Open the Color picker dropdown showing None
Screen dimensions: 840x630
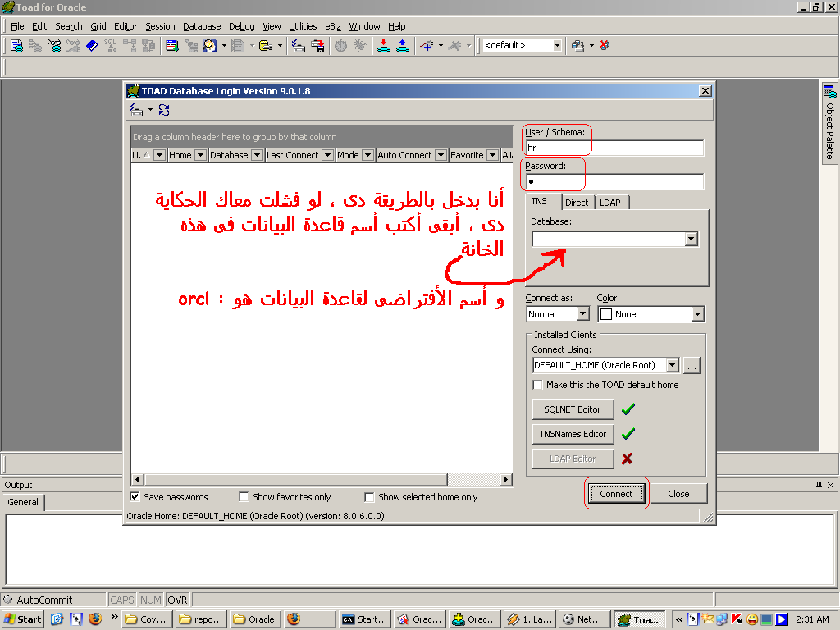pyautogui.click(x=697, y=314)
